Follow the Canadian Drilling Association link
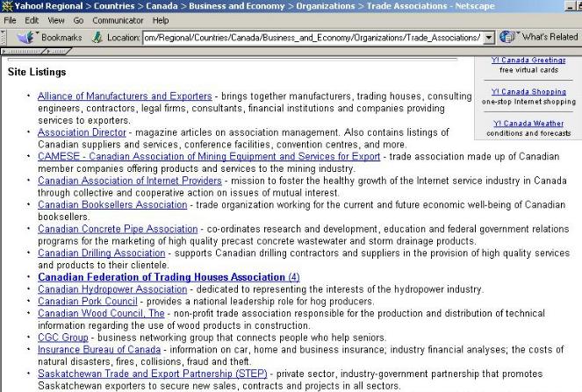This screenshot has width=582, height=392. (x=101, y=253)
